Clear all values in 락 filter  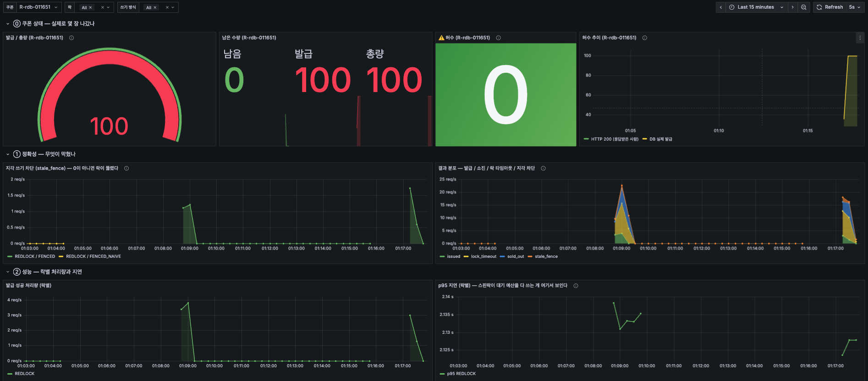(x=103, y=8)
